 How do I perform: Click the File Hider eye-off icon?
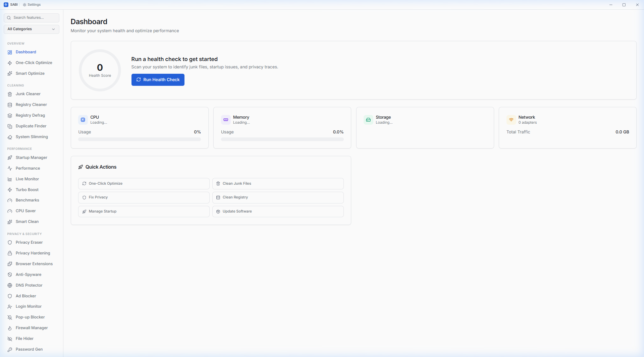point(10,339)
